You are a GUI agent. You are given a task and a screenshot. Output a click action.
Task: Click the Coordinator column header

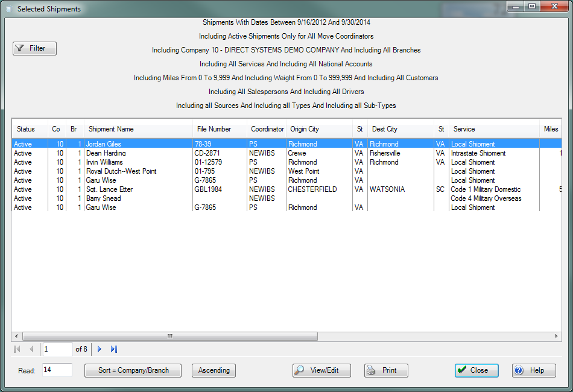tap(267, 129)
